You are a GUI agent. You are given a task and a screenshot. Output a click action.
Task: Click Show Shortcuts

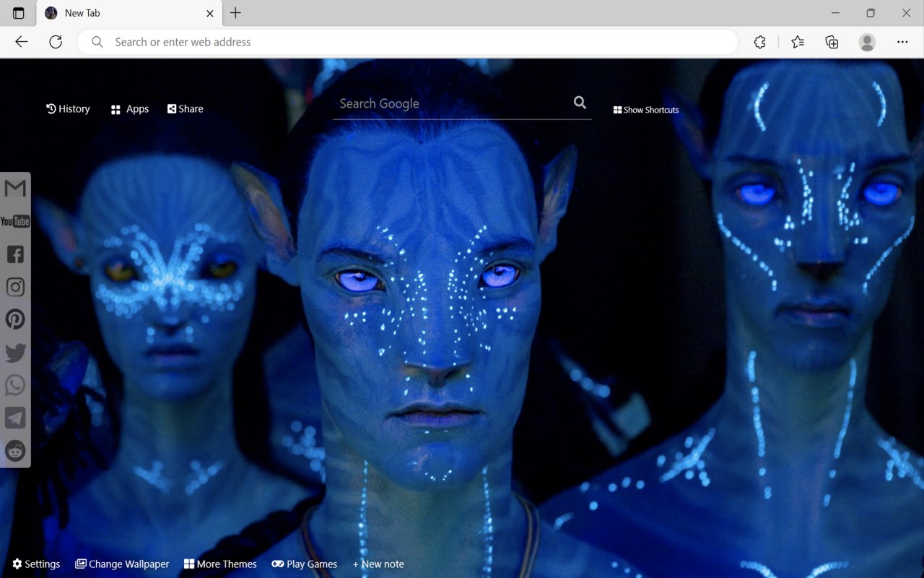click(x=646, y=110)
